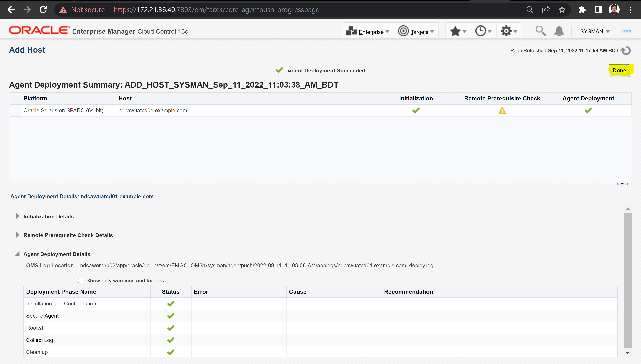This screenshot has height=364, width=641.
Task: Click the Add Host page title
Action: 27,50
